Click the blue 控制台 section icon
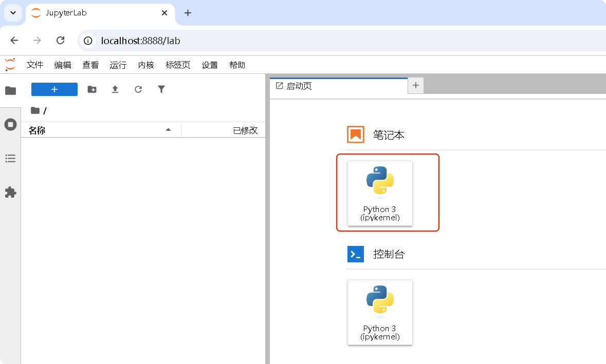 click(x=356, y=254)
